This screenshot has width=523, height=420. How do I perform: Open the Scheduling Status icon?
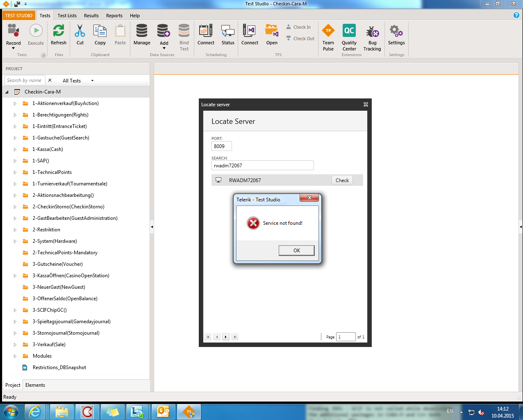(228, 31)
